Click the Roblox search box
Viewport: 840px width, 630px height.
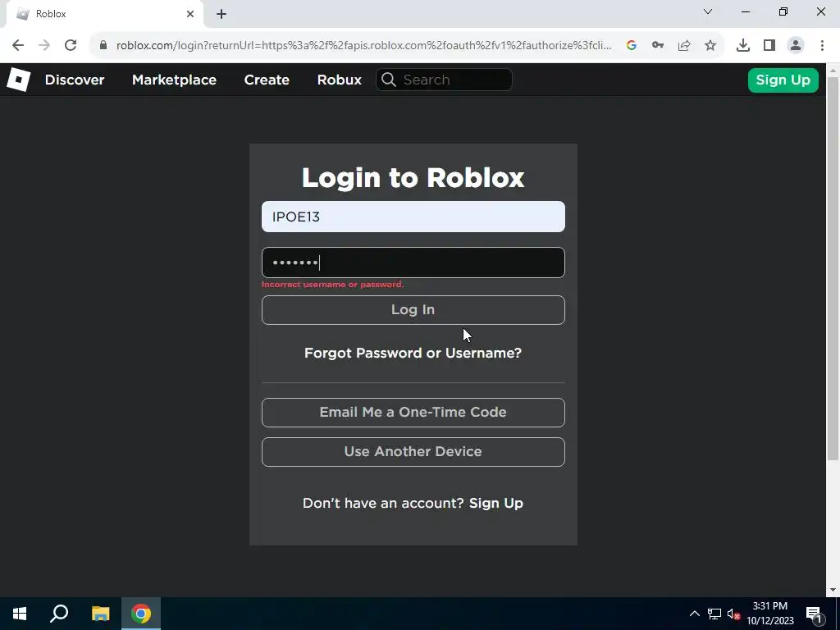coord(444,80)
